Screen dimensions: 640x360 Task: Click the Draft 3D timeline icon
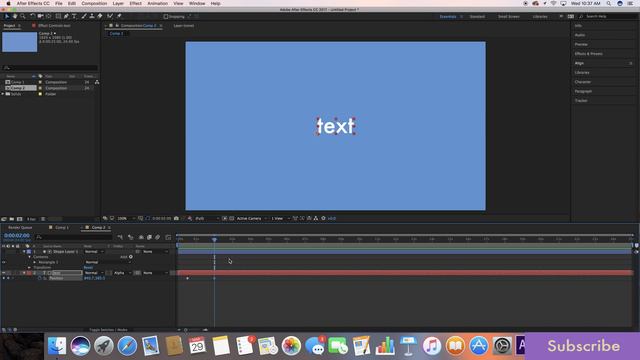click(131, 237)
